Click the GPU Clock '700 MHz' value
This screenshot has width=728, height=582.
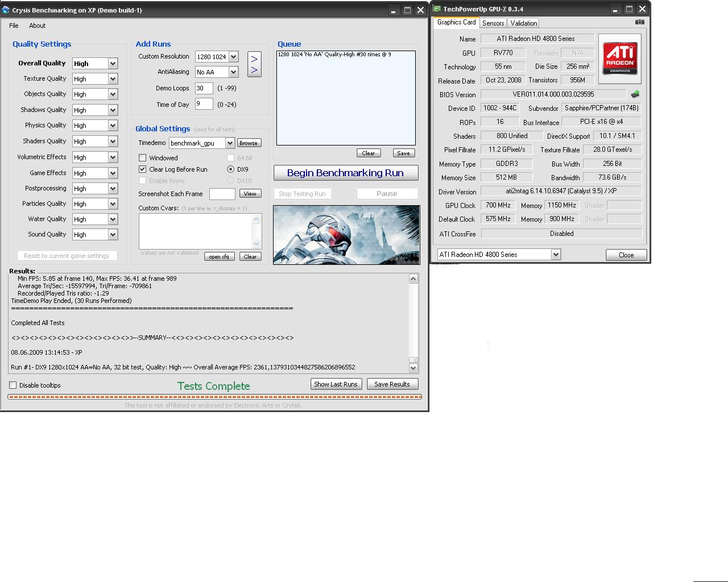coord(498,205)
